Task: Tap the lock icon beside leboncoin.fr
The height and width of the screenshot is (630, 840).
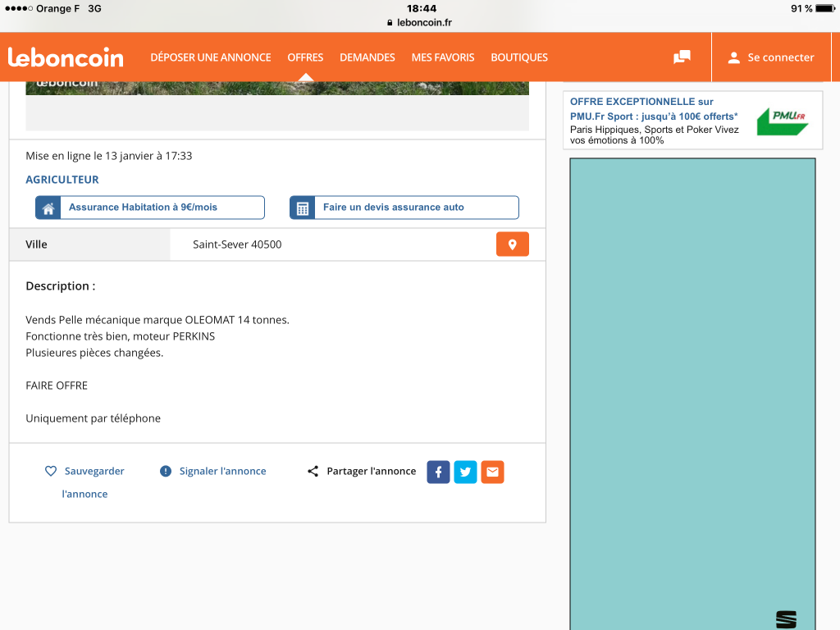Action: pos(390,22)
